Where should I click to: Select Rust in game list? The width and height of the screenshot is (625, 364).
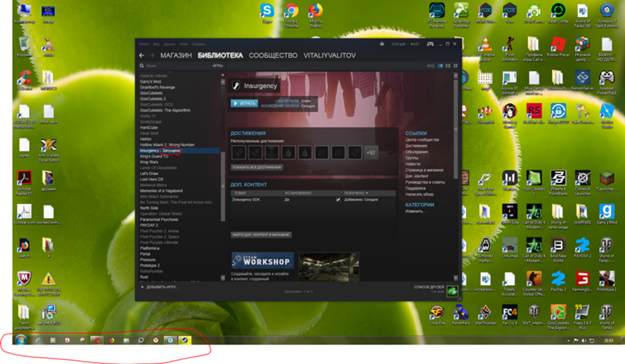pos(144,277)
